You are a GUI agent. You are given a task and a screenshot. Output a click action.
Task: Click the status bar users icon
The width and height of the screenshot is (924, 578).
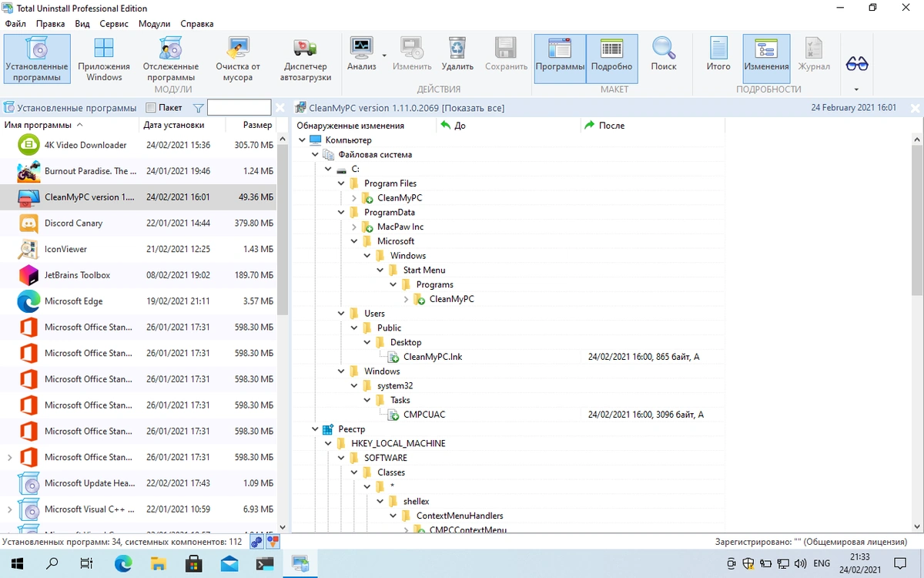257,542
